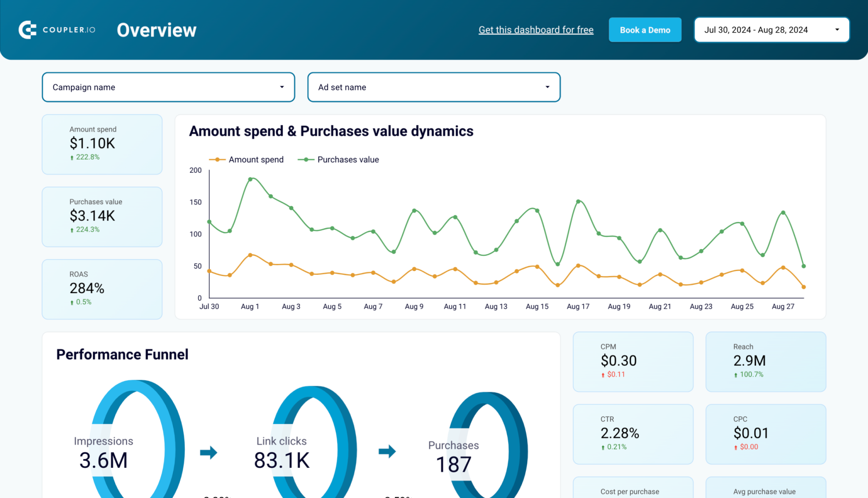Screen dimensions: 868x498
Task: Click the green up-arrow on Reach card
Action: [736, 375]
